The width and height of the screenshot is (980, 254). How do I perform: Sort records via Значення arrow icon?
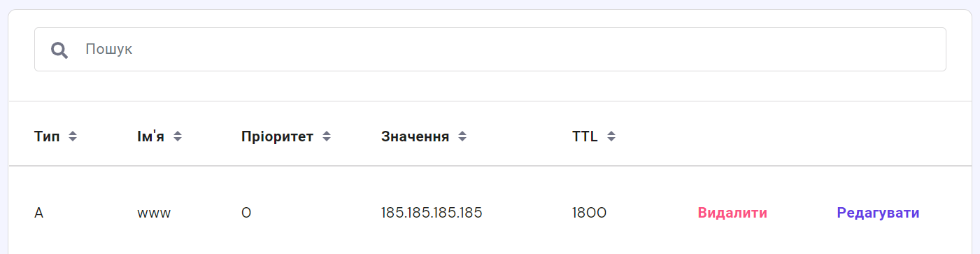click(462, 136)
